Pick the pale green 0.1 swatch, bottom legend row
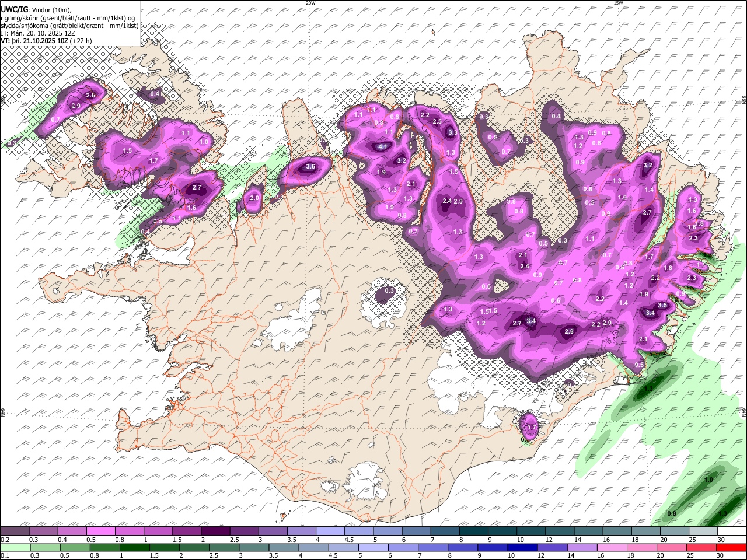Screen dimensions: 747x560 [15, 547]
